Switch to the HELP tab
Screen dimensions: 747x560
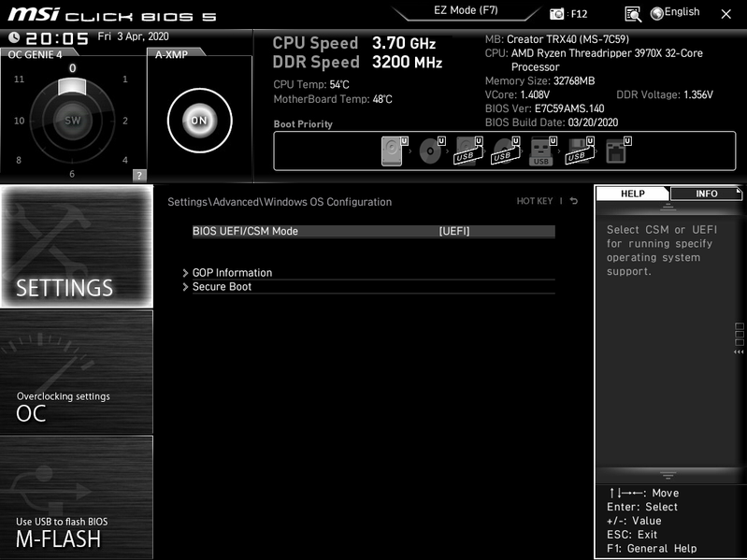tap(633, 194)
